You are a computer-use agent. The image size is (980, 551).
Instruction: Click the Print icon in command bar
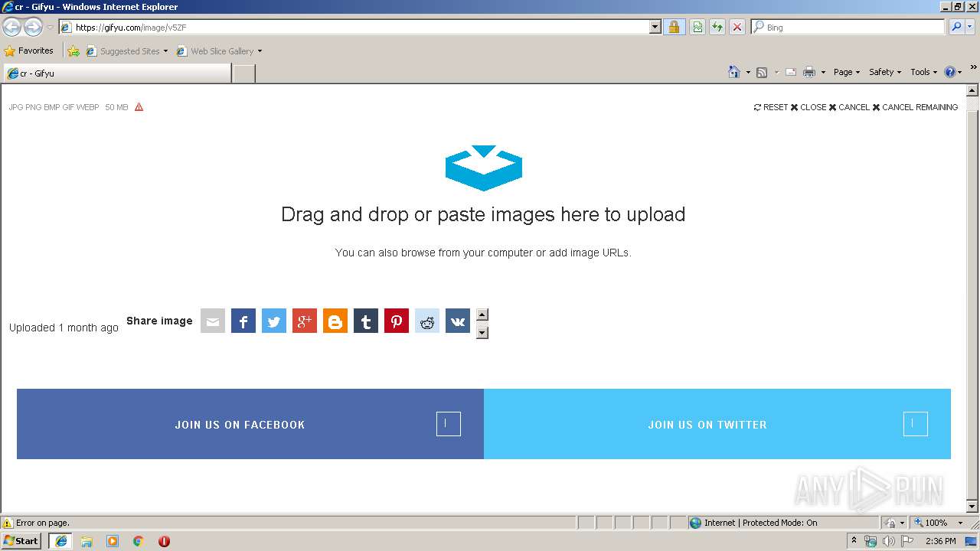coord(809,72)
